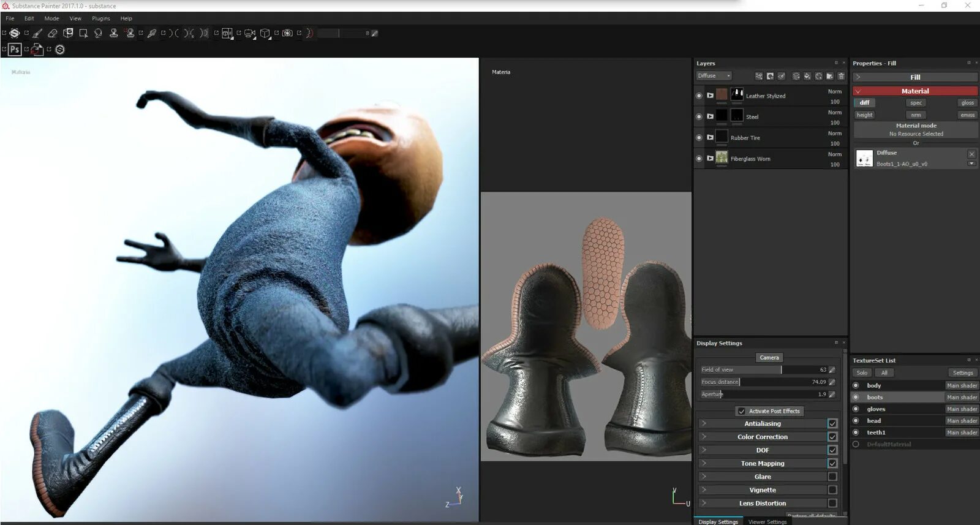
Task: Select the Projection tool in toolbar
Action: click(x=68, y=33)
